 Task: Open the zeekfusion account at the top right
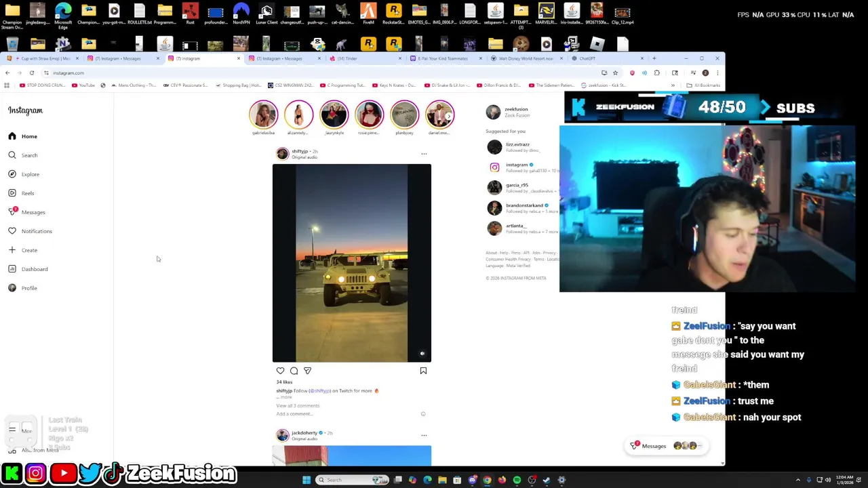[516, 109]
